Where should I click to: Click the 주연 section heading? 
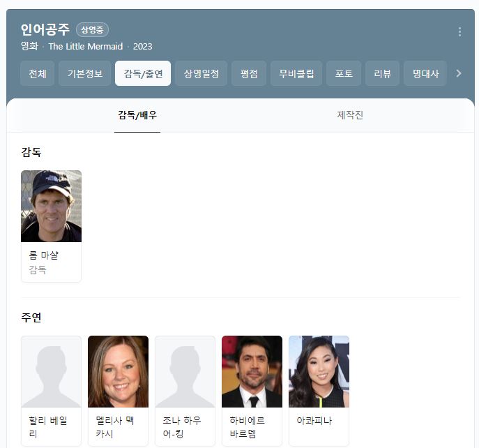pos(31,318)
